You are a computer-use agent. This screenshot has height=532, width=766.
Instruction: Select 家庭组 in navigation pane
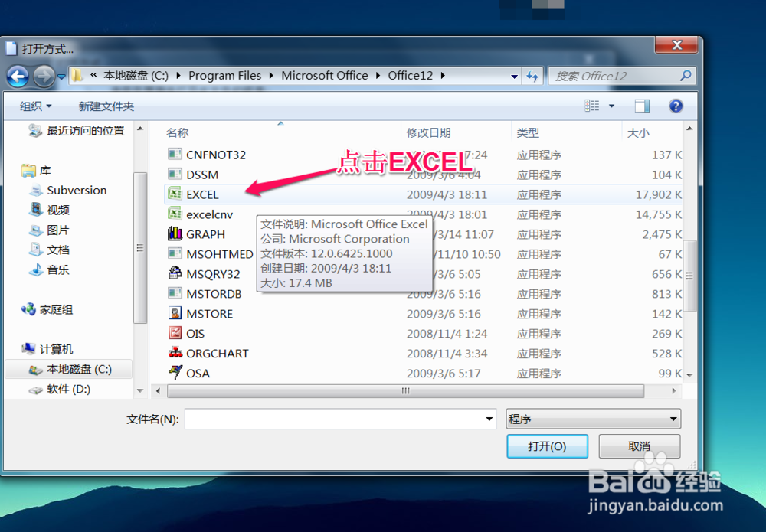tap(47, 309)
